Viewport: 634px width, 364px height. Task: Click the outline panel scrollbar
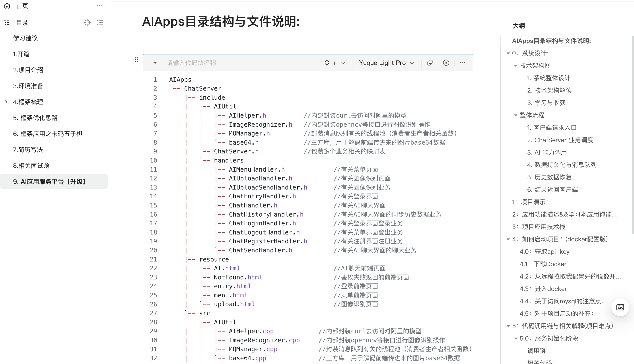(x=632, y=135)
